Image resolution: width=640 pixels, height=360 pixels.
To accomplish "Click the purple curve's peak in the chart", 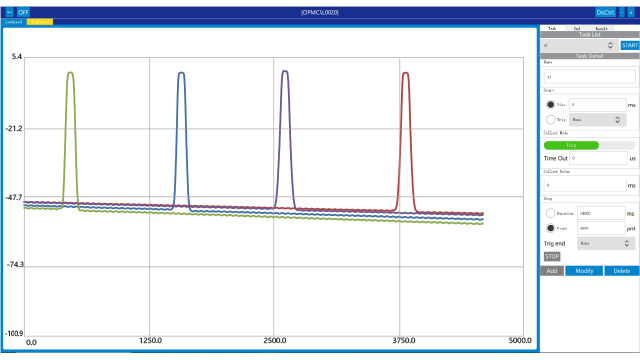I will coord(285,71).
